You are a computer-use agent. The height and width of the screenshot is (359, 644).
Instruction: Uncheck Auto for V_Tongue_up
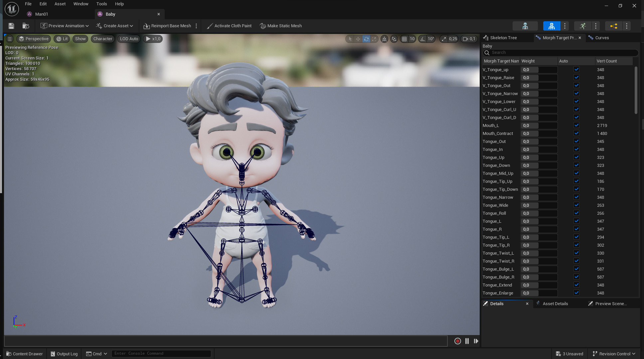click(576, 69)
